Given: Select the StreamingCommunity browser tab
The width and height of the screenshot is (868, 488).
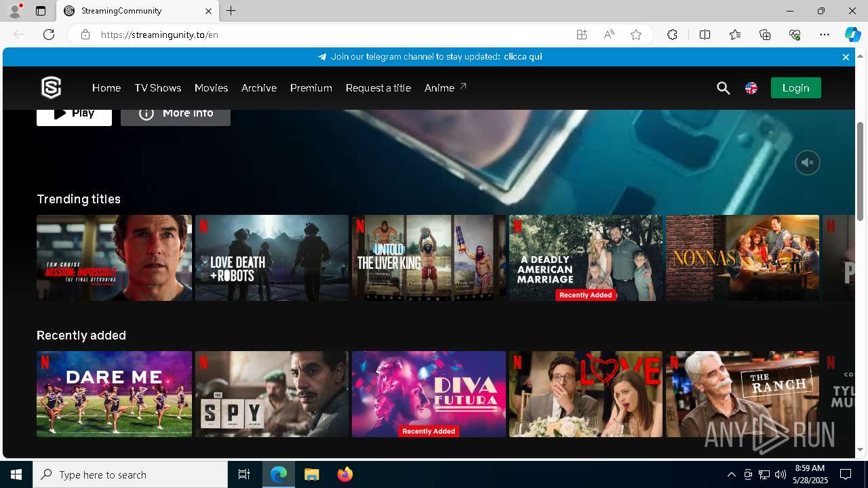Looking at the screenshot, I should [138, 11].
